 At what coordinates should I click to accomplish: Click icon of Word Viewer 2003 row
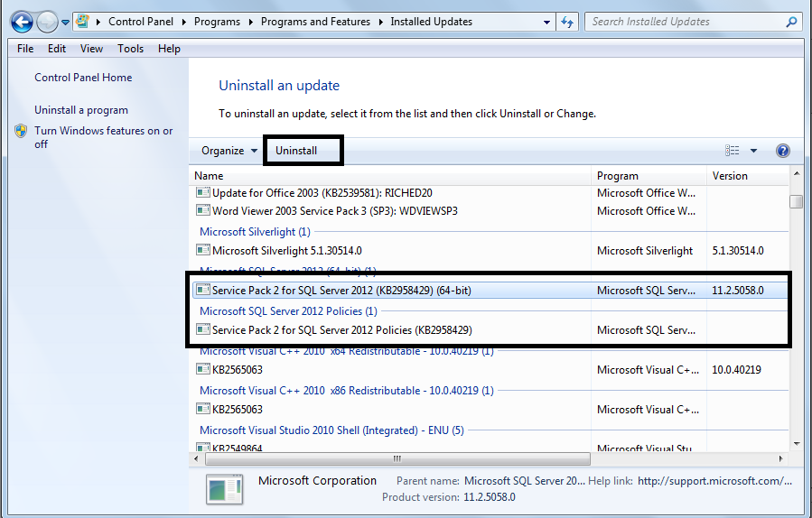(x=203, y=210)
